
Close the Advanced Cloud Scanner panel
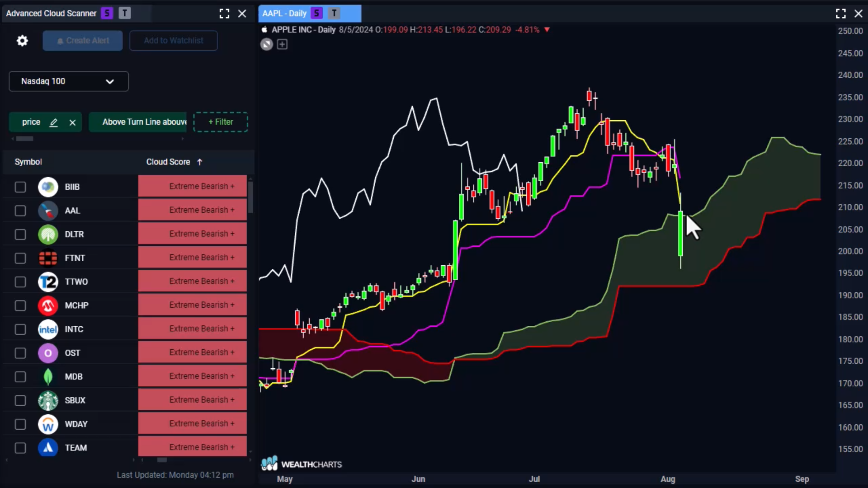click(x=242, y=14)
